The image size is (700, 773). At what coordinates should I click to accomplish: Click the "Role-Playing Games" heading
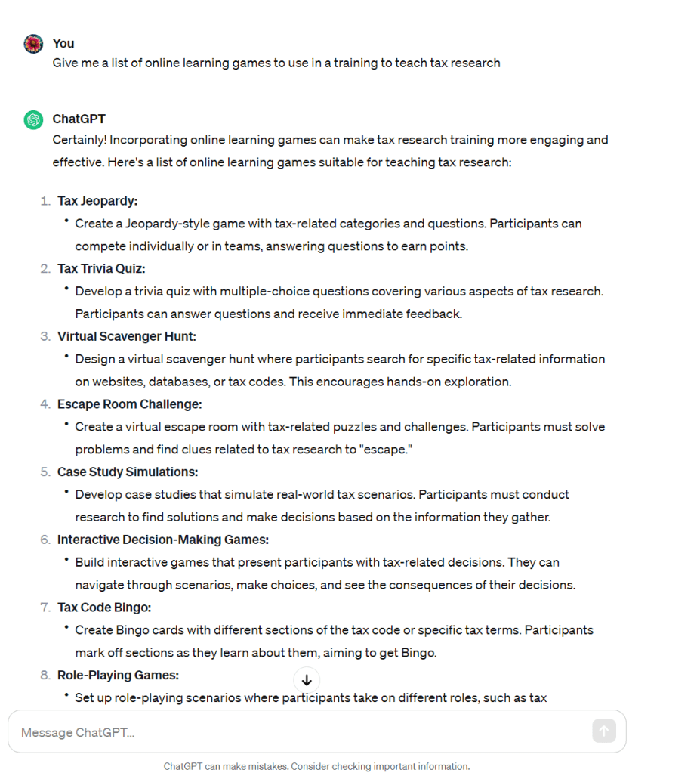point(118,675)
